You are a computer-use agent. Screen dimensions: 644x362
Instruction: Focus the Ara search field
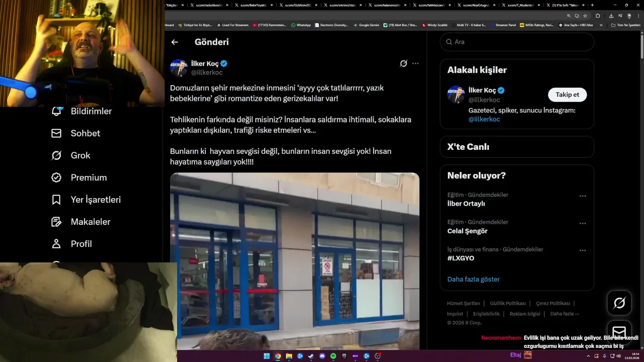(517, 42)
